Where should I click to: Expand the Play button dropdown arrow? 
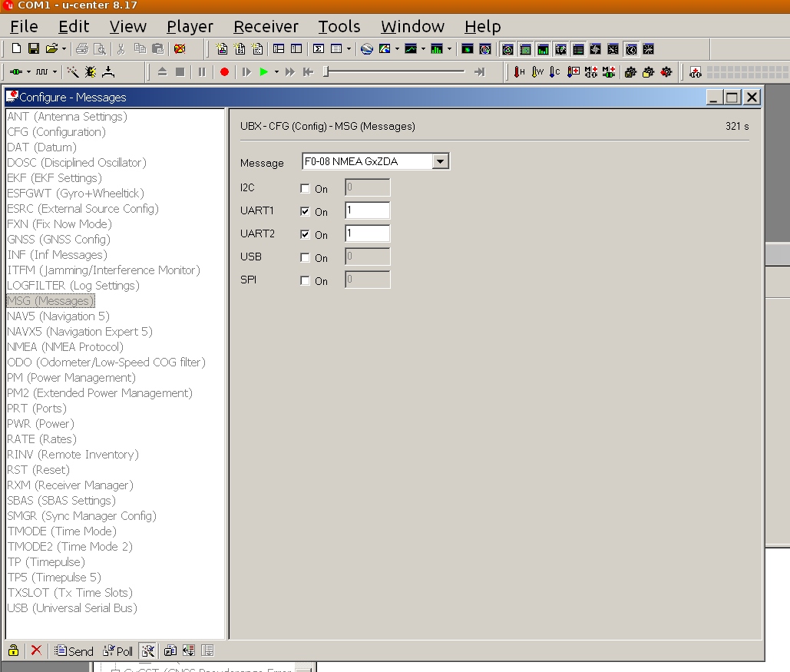pos(276,72)
